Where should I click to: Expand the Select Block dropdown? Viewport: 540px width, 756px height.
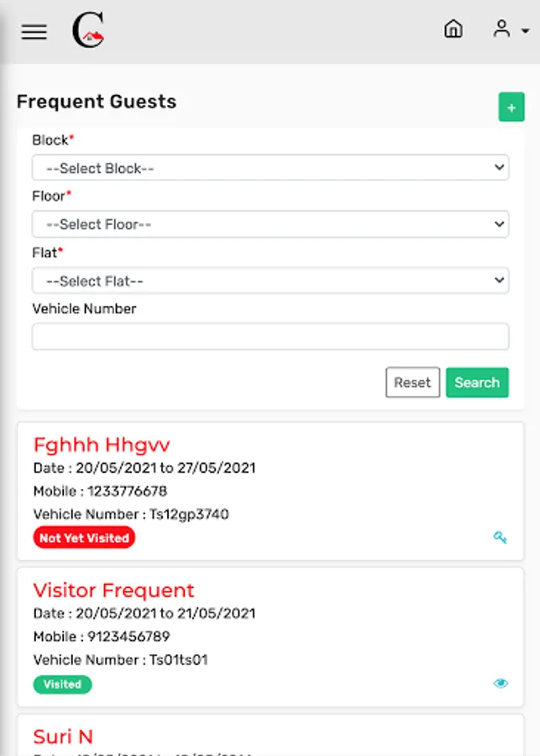click(x=270, y=168)
